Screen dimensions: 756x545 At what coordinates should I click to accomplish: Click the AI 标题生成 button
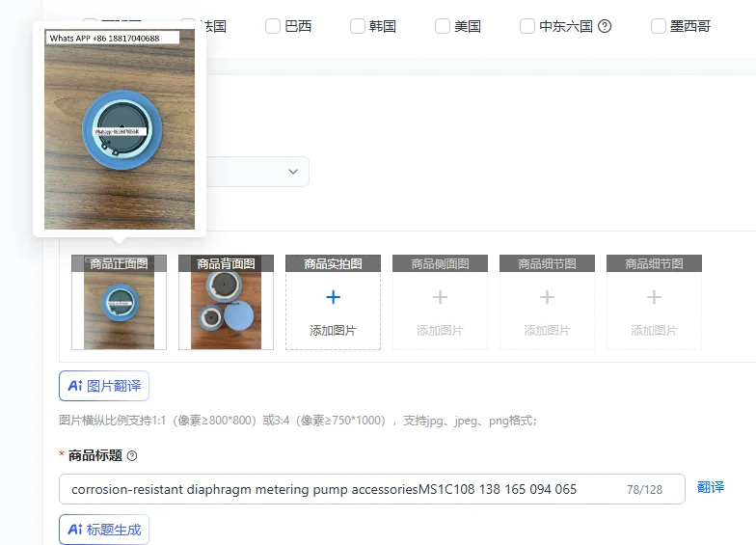[104, 530]
